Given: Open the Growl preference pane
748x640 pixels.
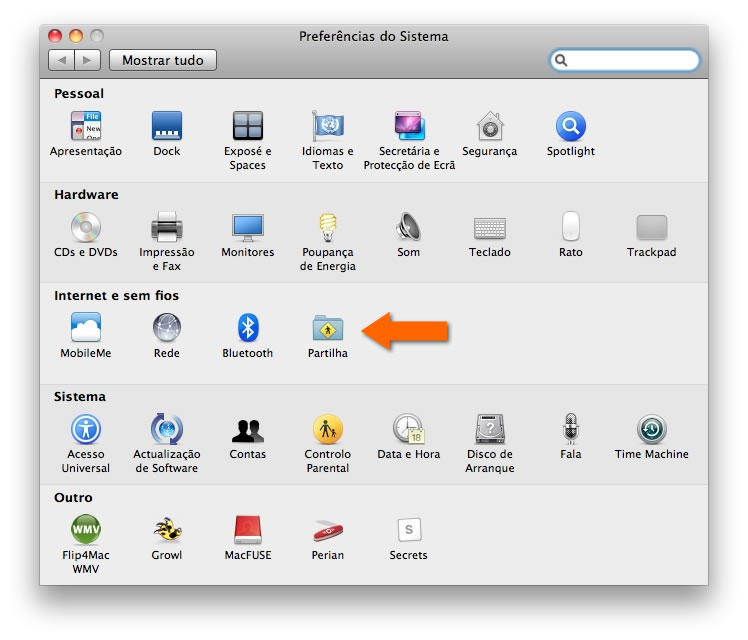Looking at the screenshot, I should [x=167, y=530].
